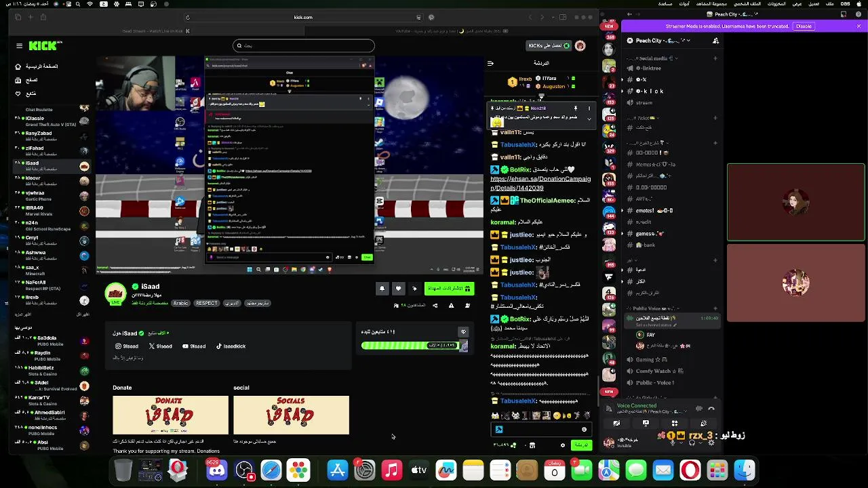Open HabibiBetz Slots & Casino channel

coord(51,370)
